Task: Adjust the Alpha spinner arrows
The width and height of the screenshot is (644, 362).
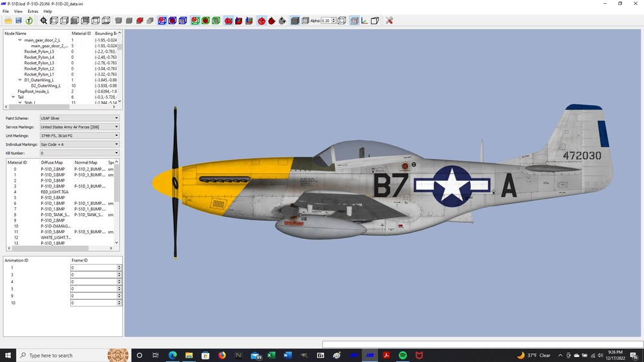Action: tap(334, 21)
